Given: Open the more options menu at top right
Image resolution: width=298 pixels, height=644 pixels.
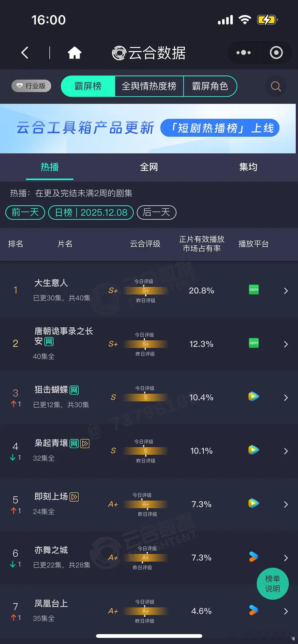Looking at the screenshot, I should coord(243,52).
